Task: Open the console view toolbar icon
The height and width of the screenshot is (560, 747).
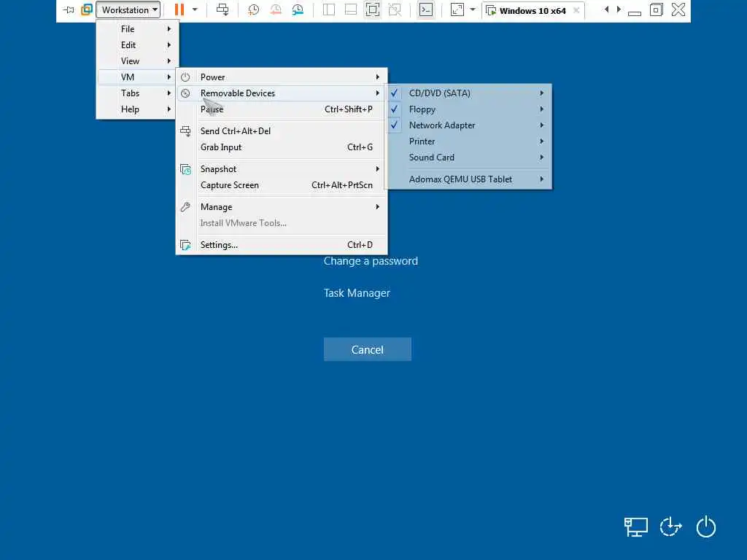Action: pos(426,9)
